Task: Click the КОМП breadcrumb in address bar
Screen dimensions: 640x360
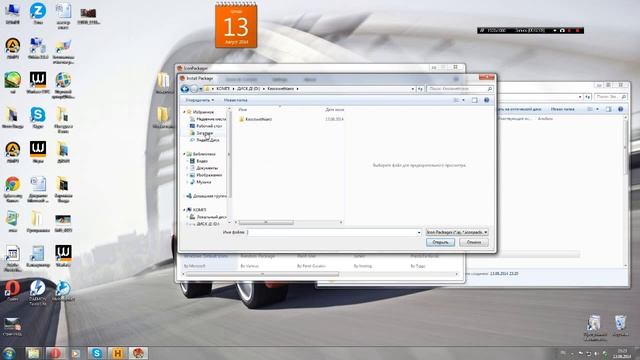Action: click(223, 89)
